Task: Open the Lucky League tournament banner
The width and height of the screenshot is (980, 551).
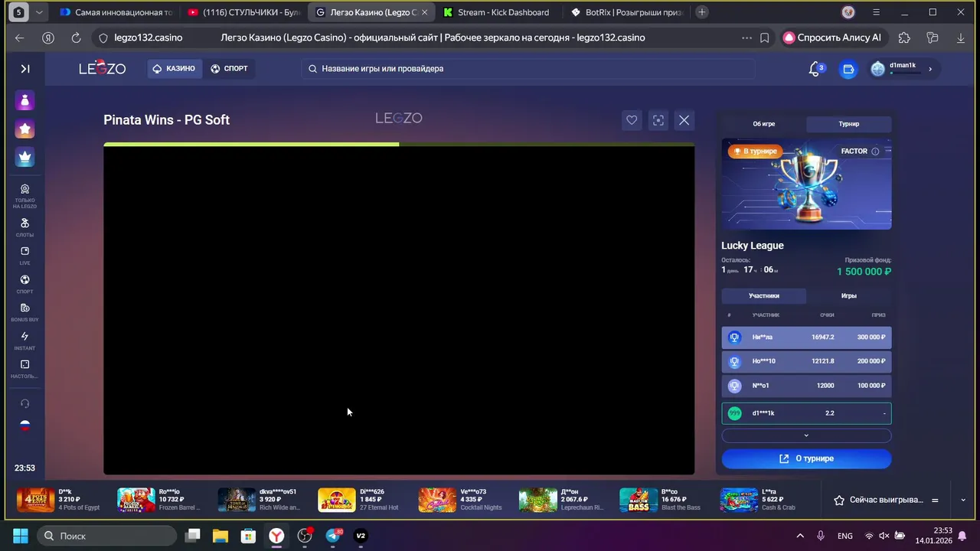Action: click(x=806, y=184)
